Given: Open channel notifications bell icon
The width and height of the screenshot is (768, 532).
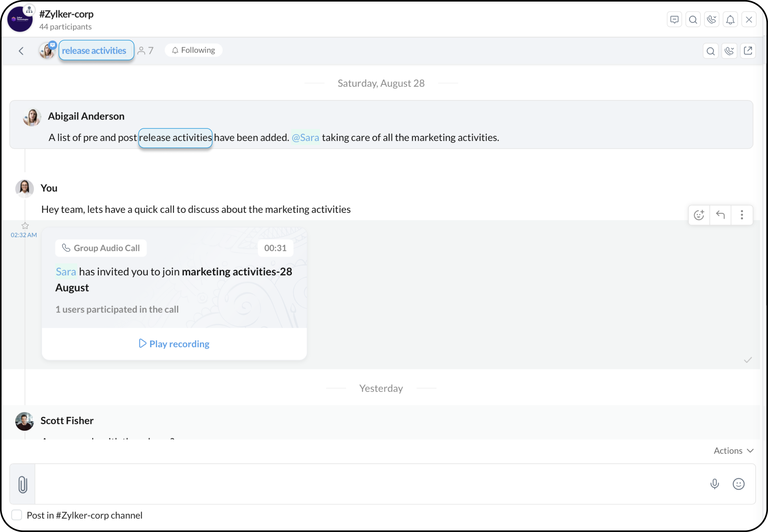Looking at the screenshot, I should click(730, 20).
